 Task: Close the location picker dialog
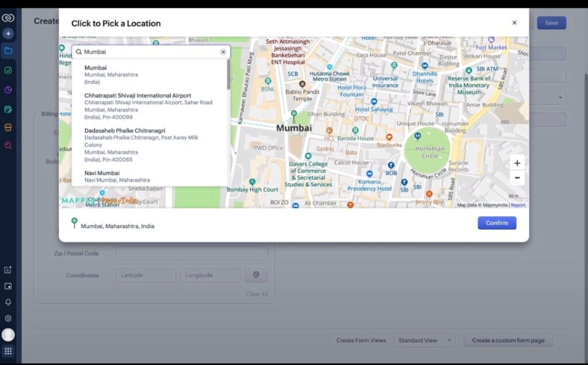(514, 23)
